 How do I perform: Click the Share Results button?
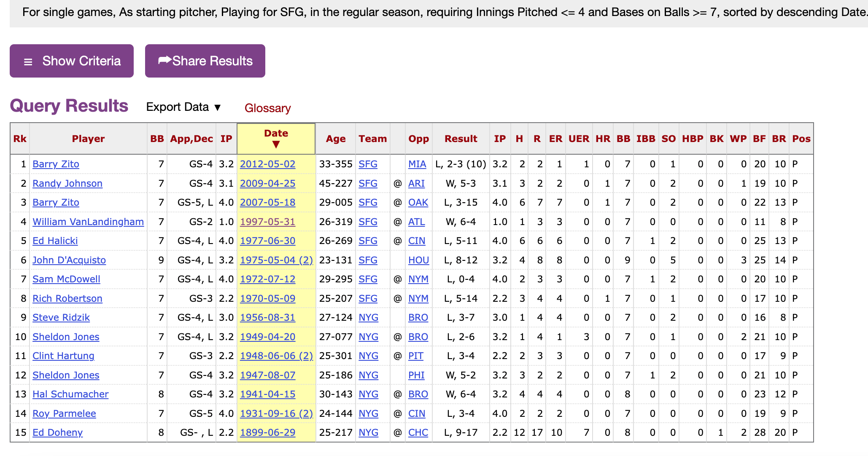(x=205, y=61)
